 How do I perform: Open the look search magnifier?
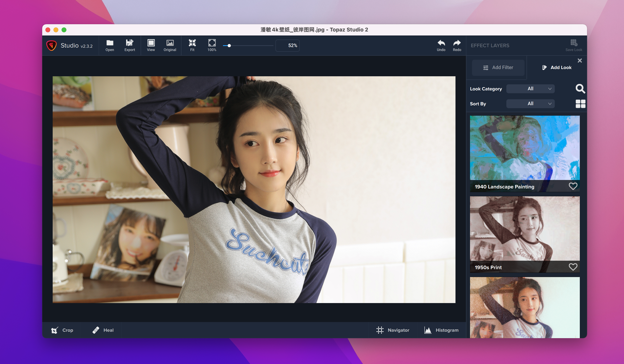click(x=580, y=89)
